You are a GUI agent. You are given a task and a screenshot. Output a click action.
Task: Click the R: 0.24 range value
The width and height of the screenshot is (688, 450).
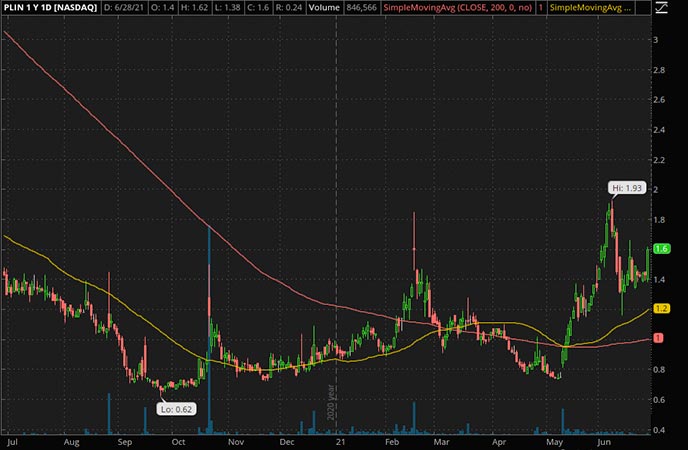point(288,7)
